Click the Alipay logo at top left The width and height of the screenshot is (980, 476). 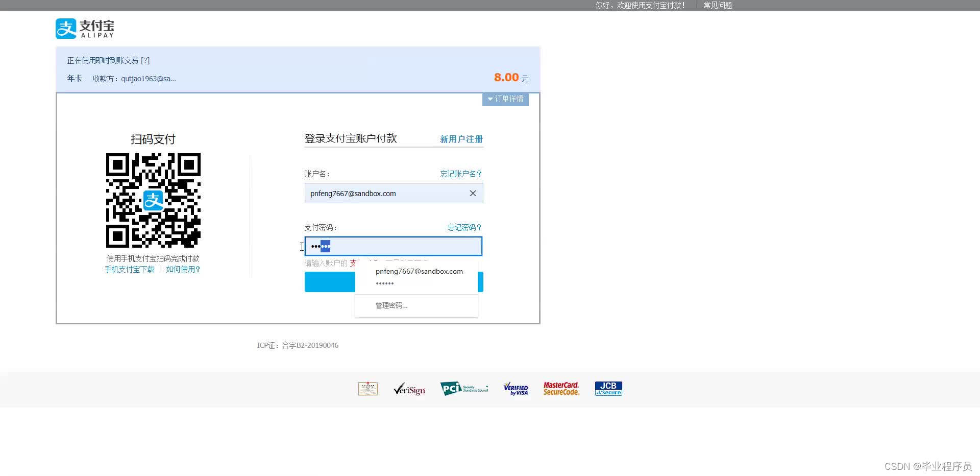click(x=85, y=29)
